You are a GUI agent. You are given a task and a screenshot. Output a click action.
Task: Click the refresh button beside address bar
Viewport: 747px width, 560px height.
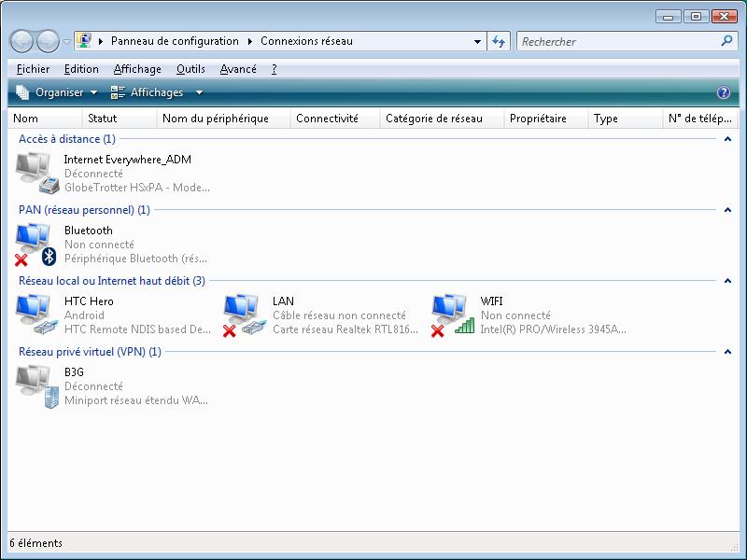pyautogui.click(x=499, y=41)
